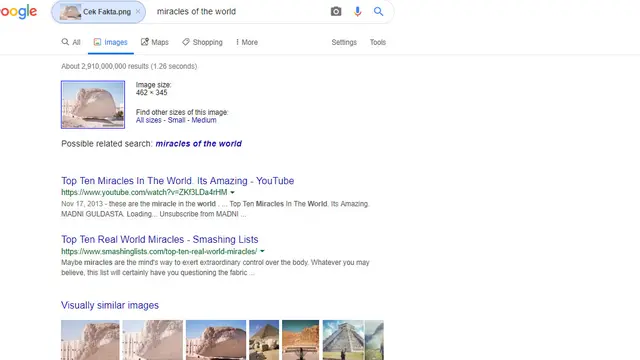Click related search 'miracles of the world'
Image resolution: width=640 pixels, height=360 pixels.
click(199, 144)
